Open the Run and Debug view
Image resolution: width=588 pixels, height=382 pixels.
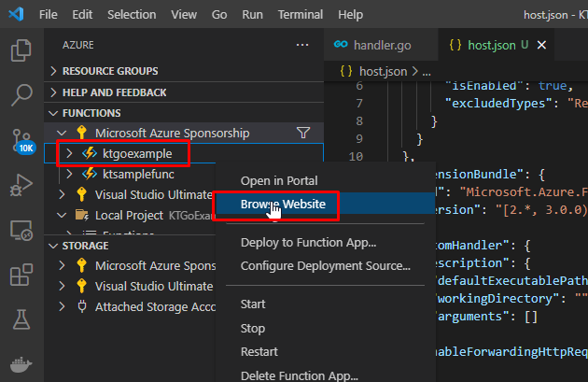click(21, 185)
